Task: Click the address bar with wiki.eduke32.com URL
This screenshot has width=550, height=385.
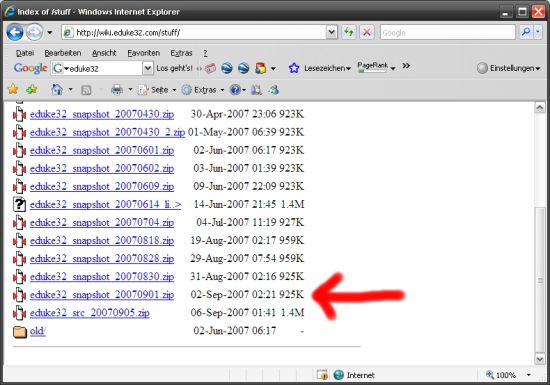Action: click(x=194, y=33)
